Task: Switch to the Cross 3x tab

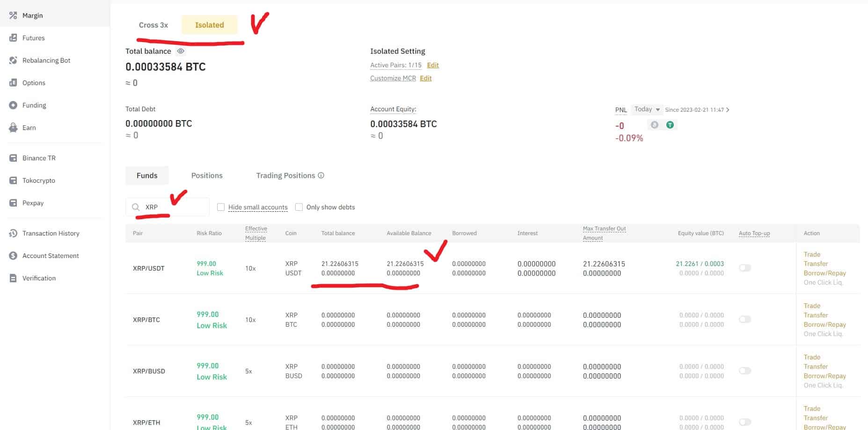Action: 153,25
